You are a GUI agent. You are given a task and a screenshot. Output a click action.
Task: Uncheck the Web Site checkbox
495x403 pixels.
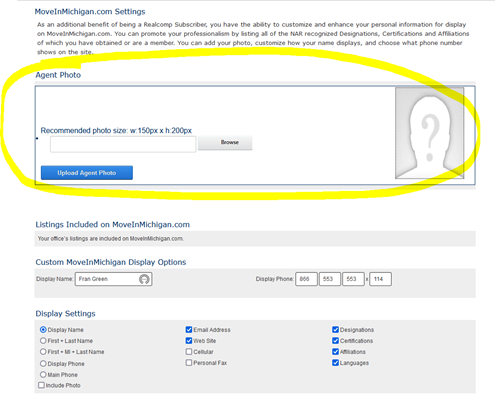click(x=189, y=341)
